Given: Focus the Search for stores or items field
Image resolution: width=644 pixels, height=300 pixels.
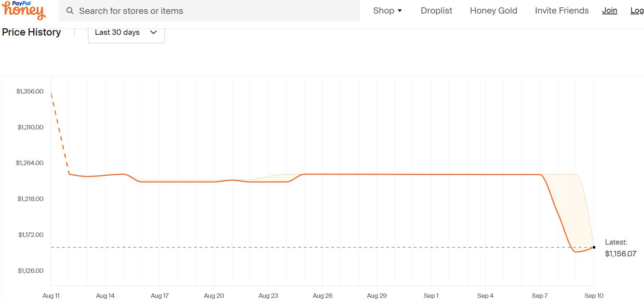Looking at the screenshot, I should (210, 11).
